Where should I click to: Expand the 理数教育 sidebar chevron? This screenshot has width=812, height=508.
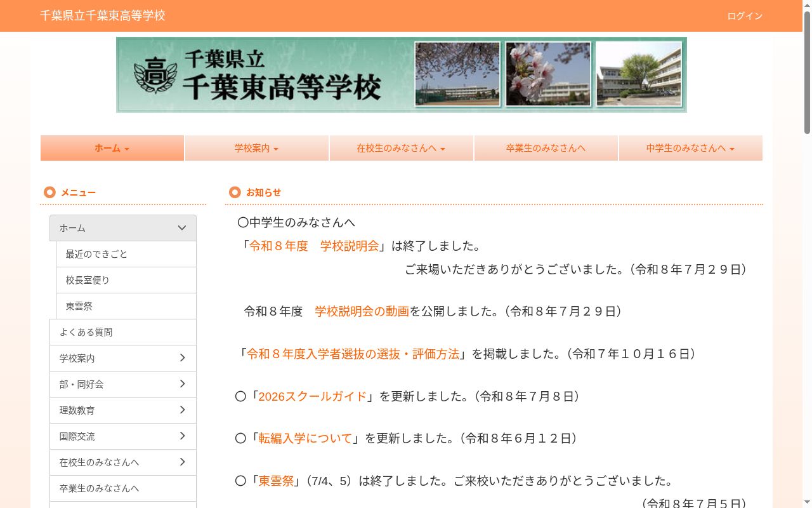tap(182, 410)
